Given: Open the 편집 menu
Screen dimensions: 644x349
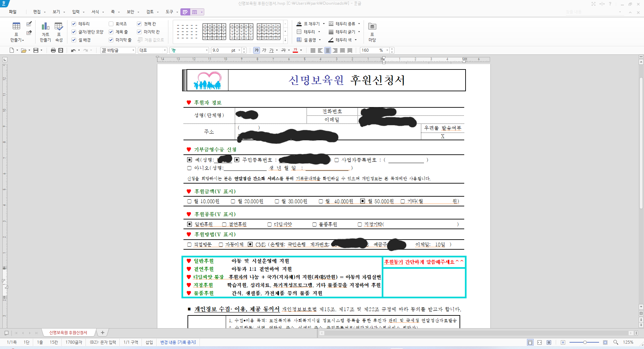Looking at the screenshot, I should 37,12.
